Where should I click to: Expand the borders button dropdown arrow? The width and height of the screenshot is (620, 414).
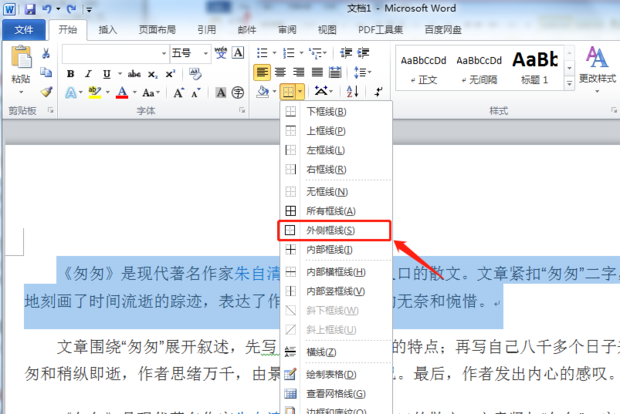300,92
